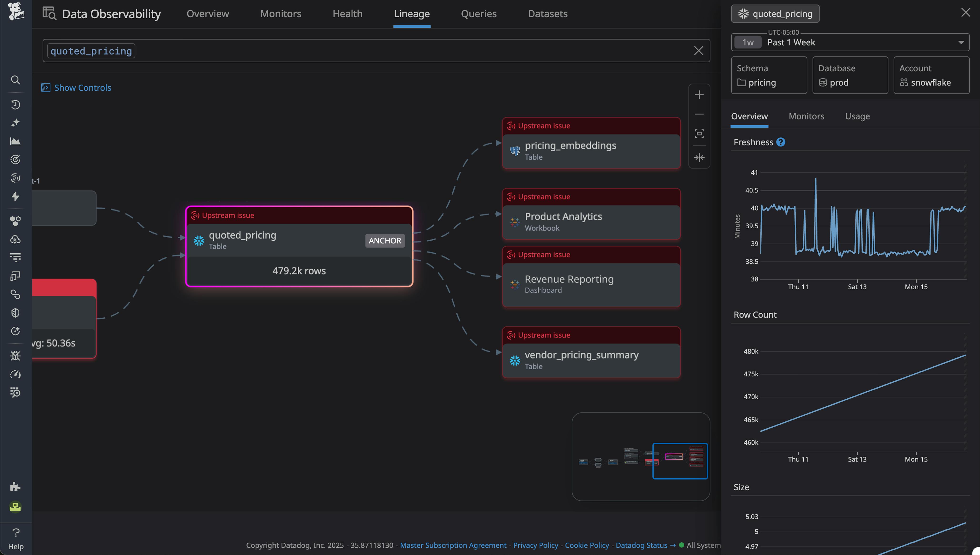Open the Error Tracking bug icon in sidebar
The height and width of the screenshot is (555, 980).
[x=16, y=355]
